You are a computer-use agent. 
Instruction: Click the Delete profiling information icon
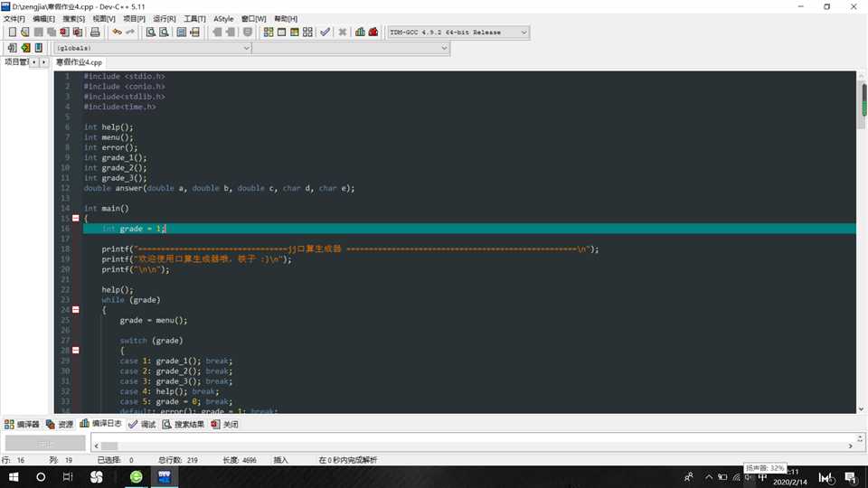point(373,33)
